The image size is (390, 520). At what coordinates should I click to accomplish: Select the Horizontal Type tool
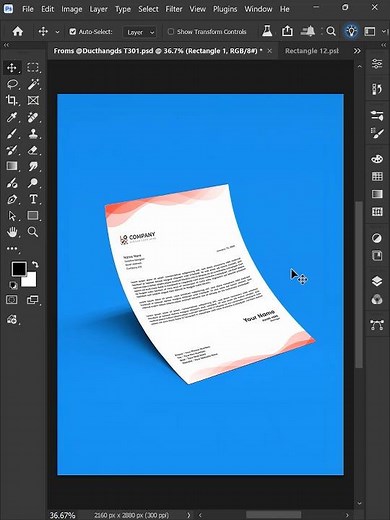tap(33, 199)
